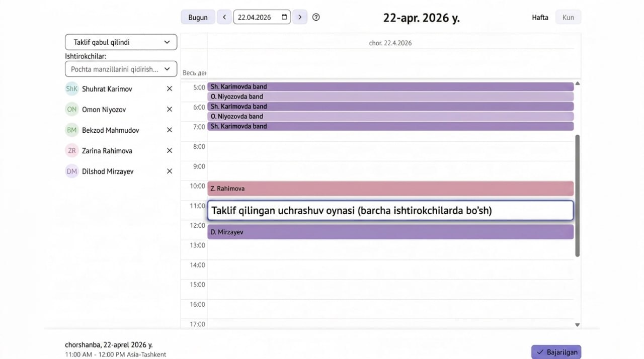Image resolution: width=644 pixels, height=359 pixels.
Task: Click the 8:00 time label
Action: [x=199, y=146]
